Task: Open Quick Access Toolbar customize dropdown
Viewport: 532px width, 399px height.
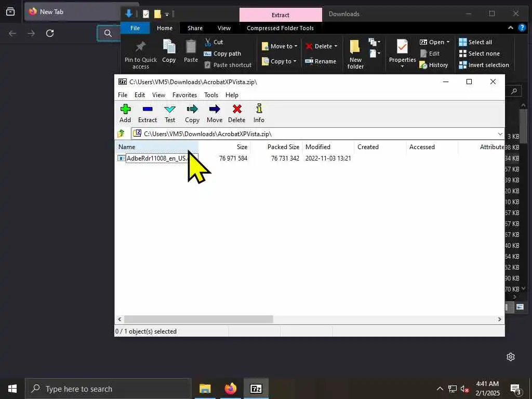Action: click(167, 14)
